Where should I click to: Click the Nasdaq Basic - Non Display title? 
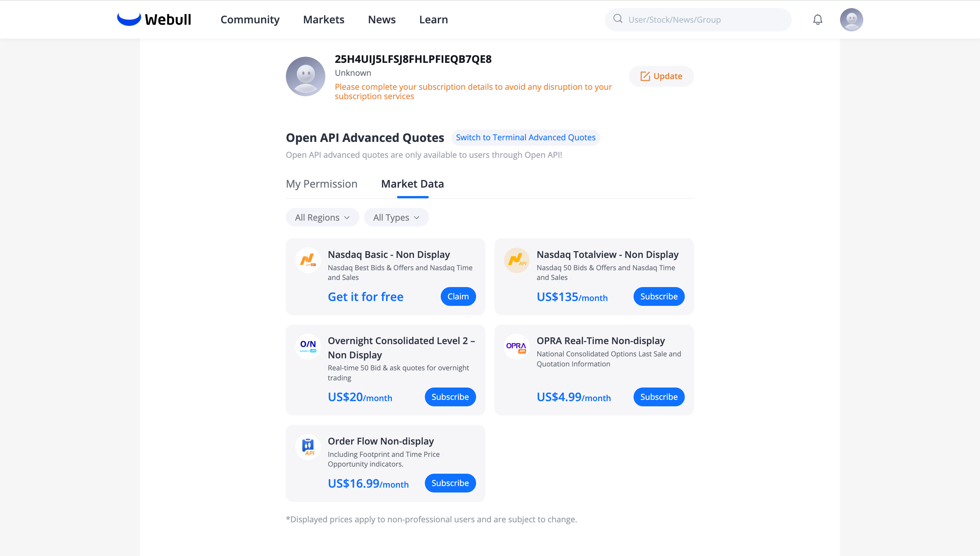pyautogui.click(x=389, y=255)
